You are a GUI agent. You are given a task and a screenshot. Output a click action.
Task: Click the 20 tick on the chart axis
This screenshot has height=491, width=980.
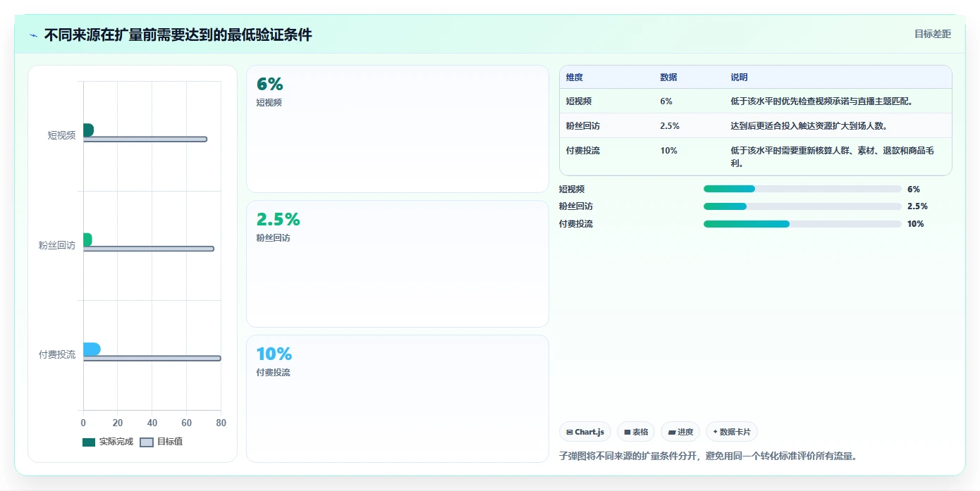118,423
